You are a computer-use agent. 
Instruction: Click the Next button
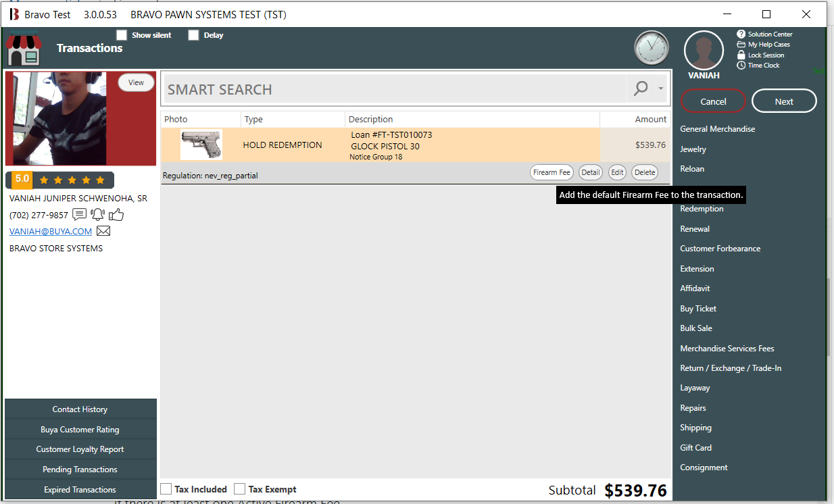(x=784, y=101)
